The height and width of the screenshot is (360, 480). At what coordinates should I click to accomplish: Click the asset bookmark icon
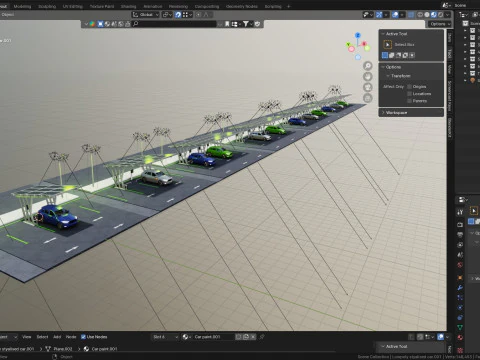[227, 24]
